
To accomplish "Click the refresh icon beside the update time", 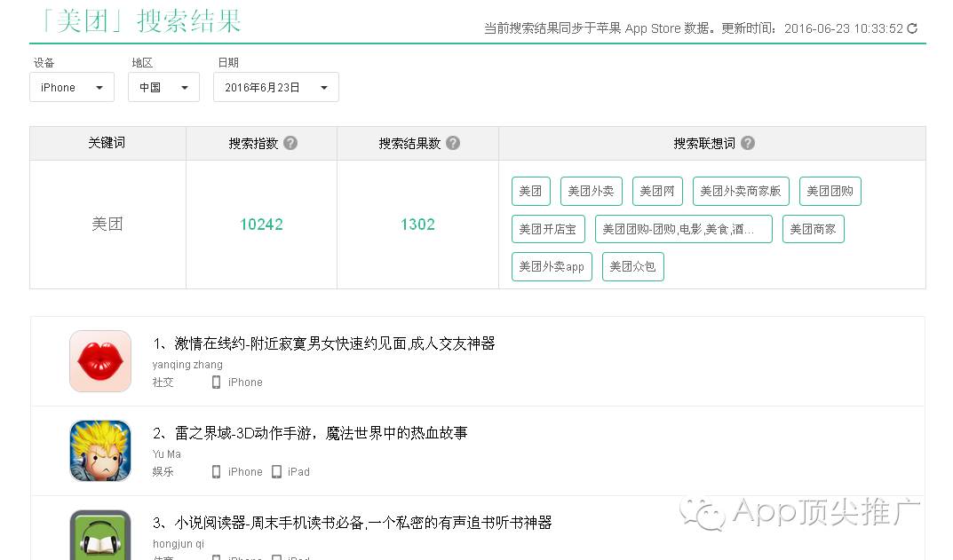I will point(912,28).
